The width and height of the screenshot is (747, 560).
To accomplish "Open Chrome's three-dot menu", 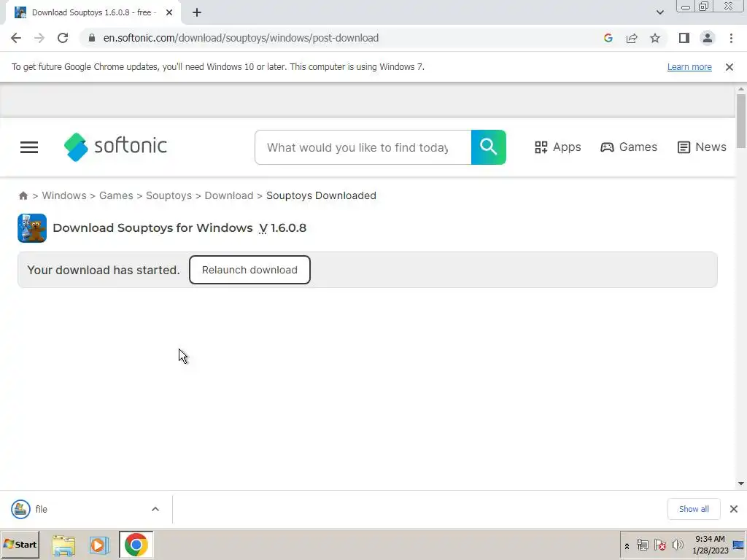I will (731, 38).
